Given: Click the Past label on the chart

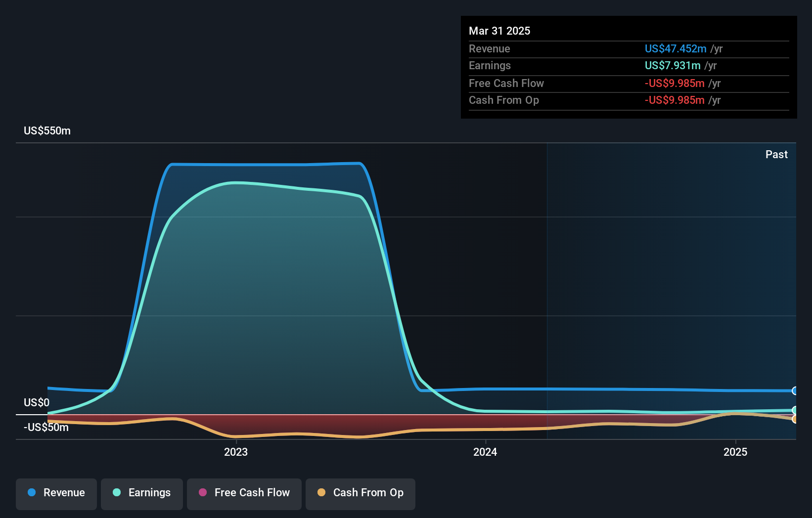Looking at the screenshot, I should (x=776, y=154).
